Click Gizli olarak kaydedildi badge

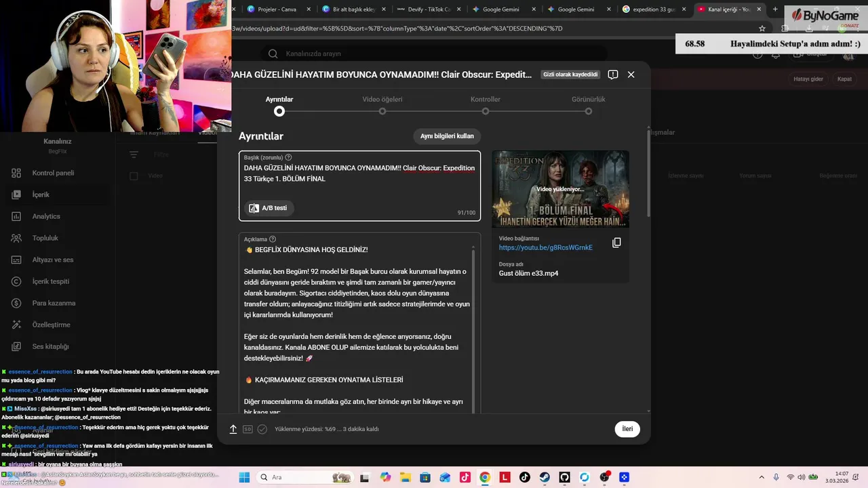click(570, 75)
